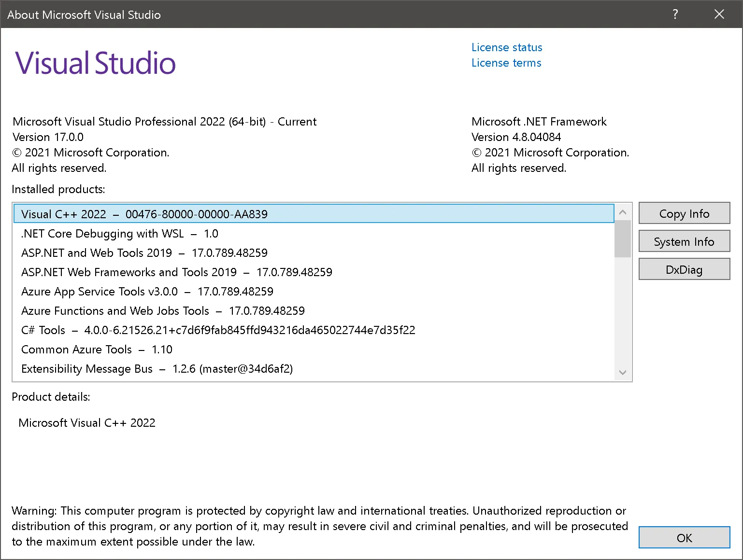Screen dimensions: 743x560
Task: Select .NET Core Debugging with WSL entry
Action: click(314, 234)
